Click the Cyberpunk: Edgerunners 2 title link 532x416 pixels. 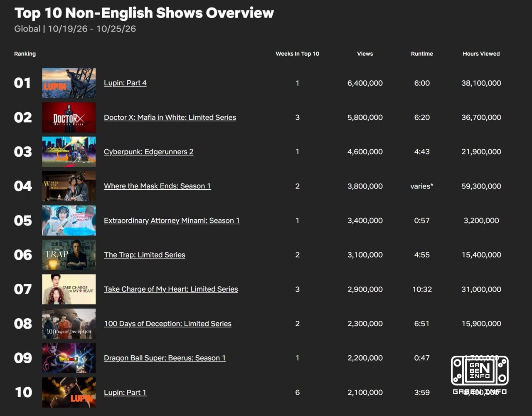tap(149, 152)
